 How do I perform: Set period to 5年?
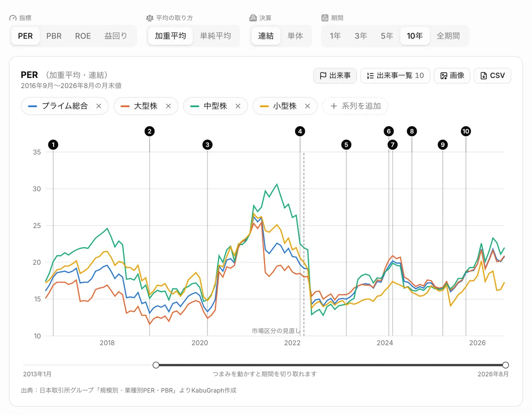coord(387,36)
